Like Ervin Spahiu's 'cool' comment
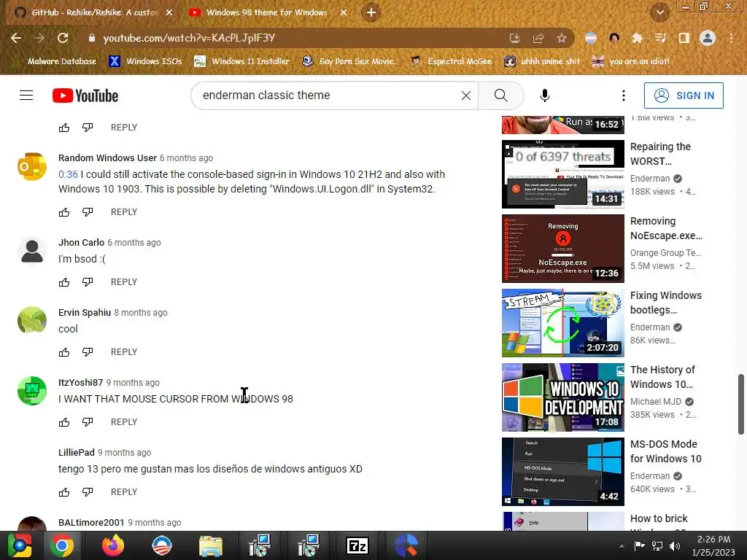This screenshot has width=747, height=560. pos(64,352)
